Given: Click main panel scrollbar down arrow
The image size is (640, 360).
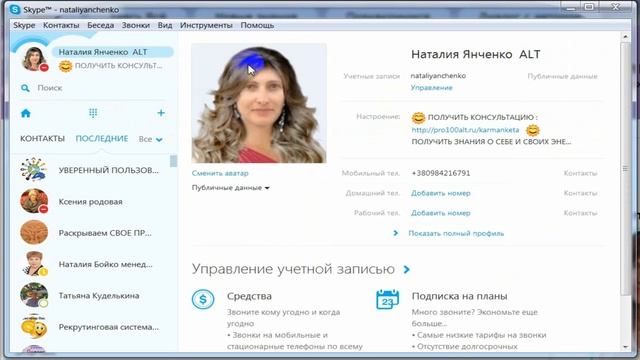Looking at the screenshot, I should tap(626, 347).
